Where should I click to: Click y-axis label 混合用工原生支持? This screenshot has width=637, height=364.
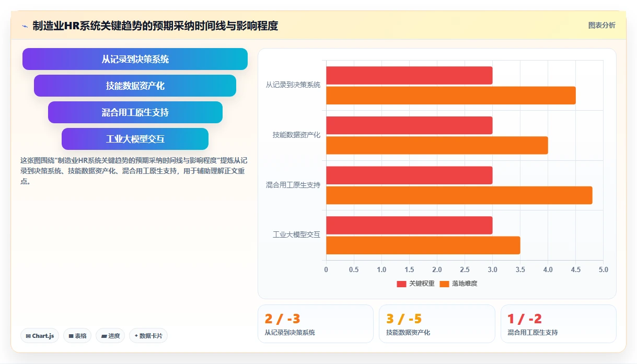(293, 185)
